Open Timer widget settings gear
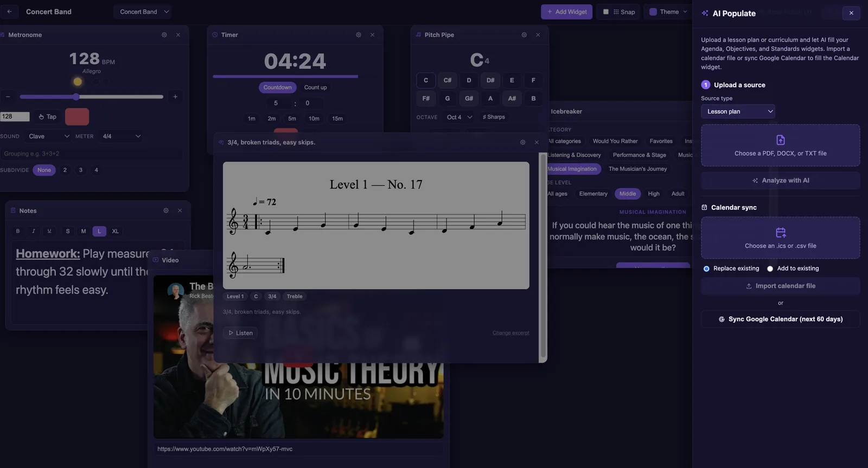This screenshot has height=468, width=868. 359,35
